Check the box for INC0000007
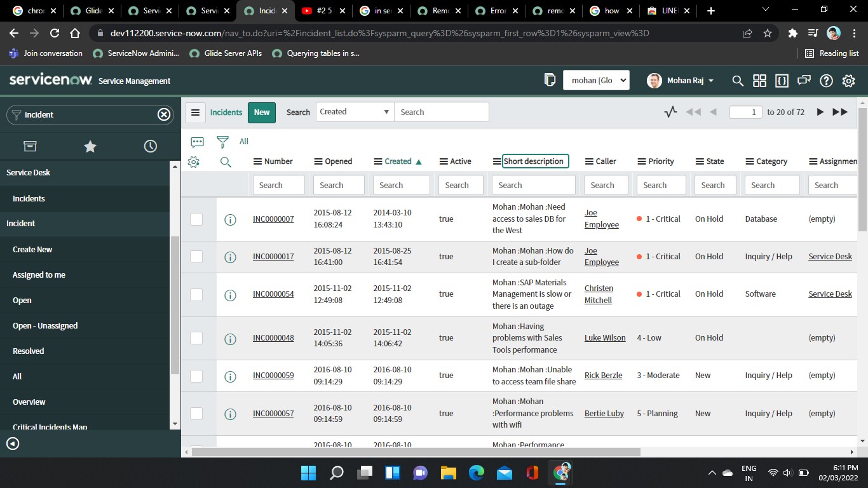The image size is (868, 488). [x=196, y=219]
